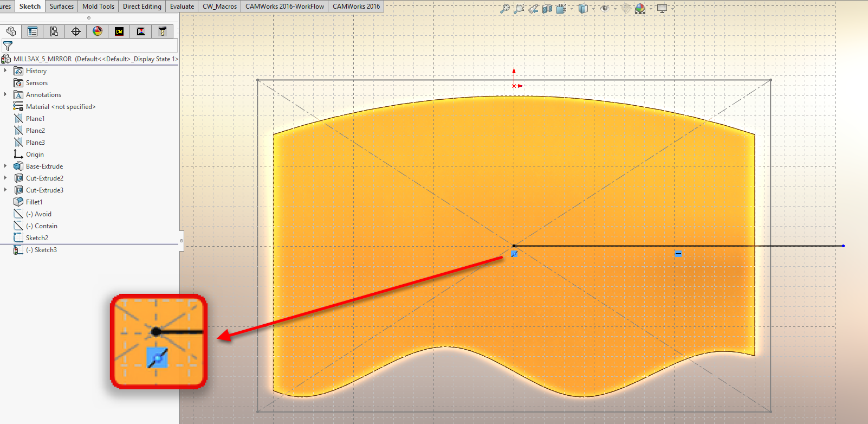Open the View Orientation dropdown arrow
This screenshot has height=424, width=868.
pyautogui.click(x=572, y=9)
